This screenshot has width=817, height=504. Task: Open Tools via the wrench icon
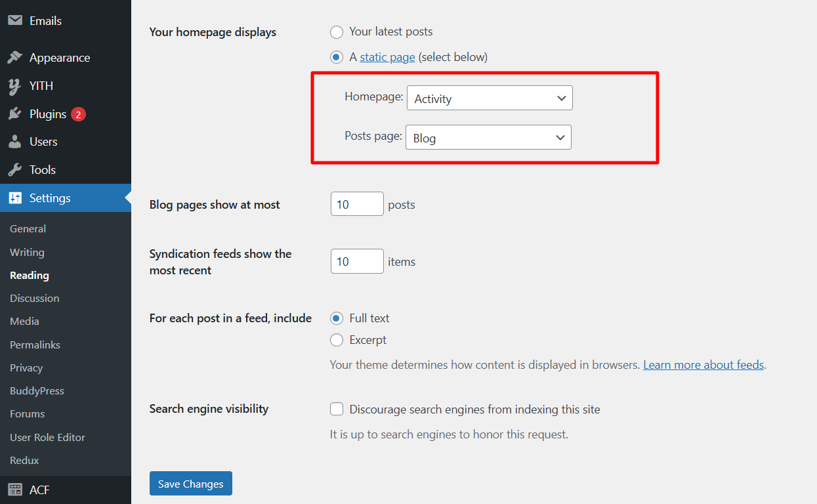pos(14,170)
